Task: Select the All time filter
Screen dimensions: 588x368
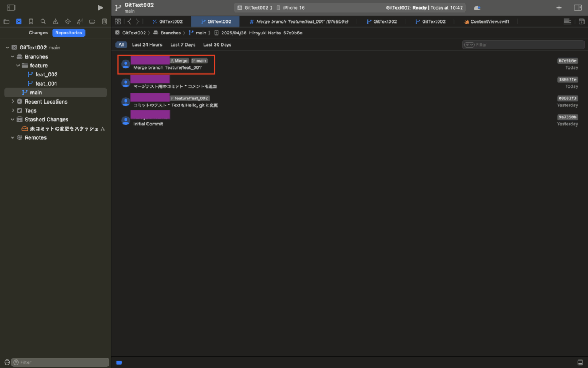Action: [x=121, y=45]
